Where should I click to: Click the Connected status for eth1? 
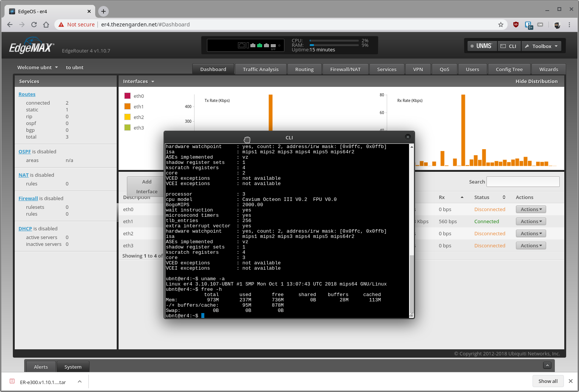click(x=486, y=221)
